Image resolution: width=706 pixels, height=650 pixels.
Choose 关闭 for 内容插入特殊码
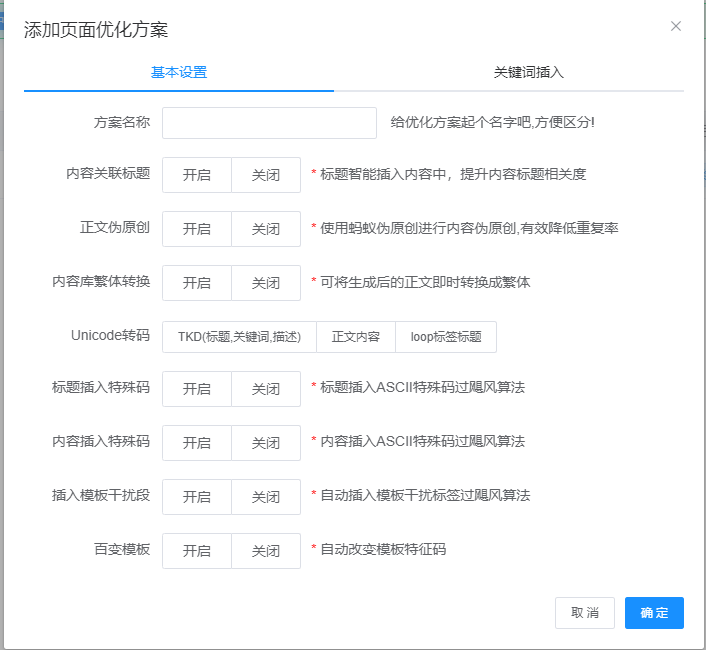click(266, 443)
